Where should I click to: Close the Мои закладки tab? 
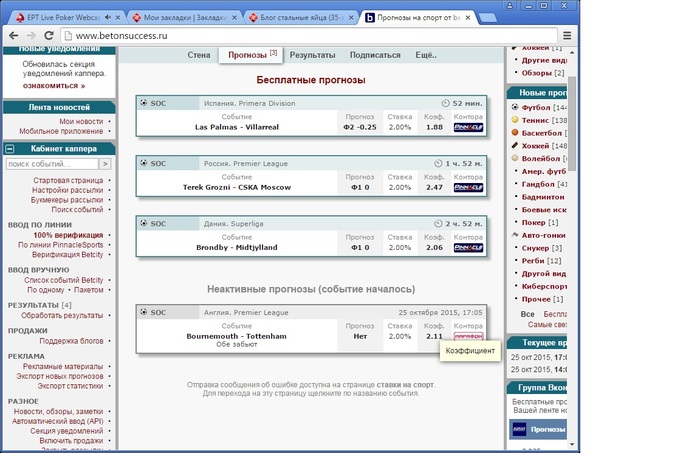[234, 17]
